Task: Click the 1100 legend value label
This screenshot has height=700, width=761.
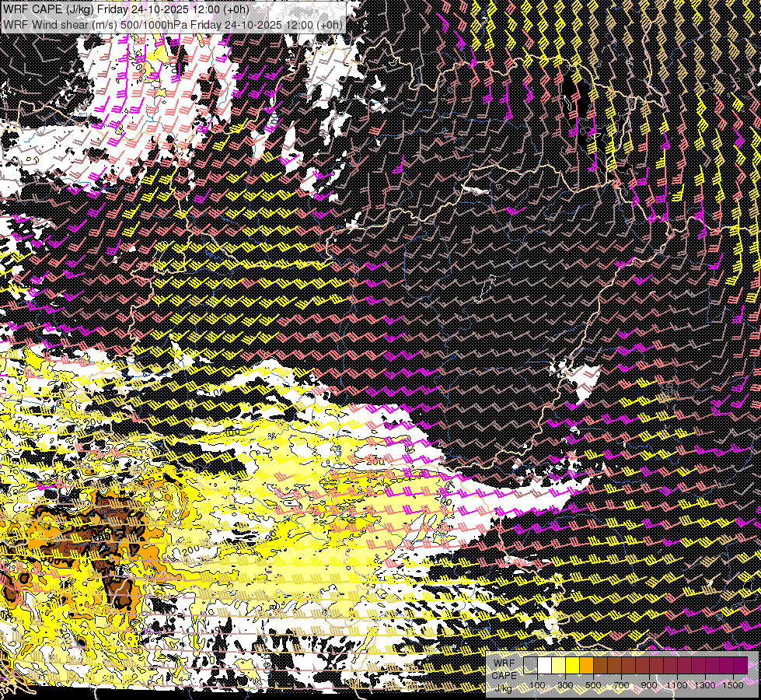Action: click(677, 685)
